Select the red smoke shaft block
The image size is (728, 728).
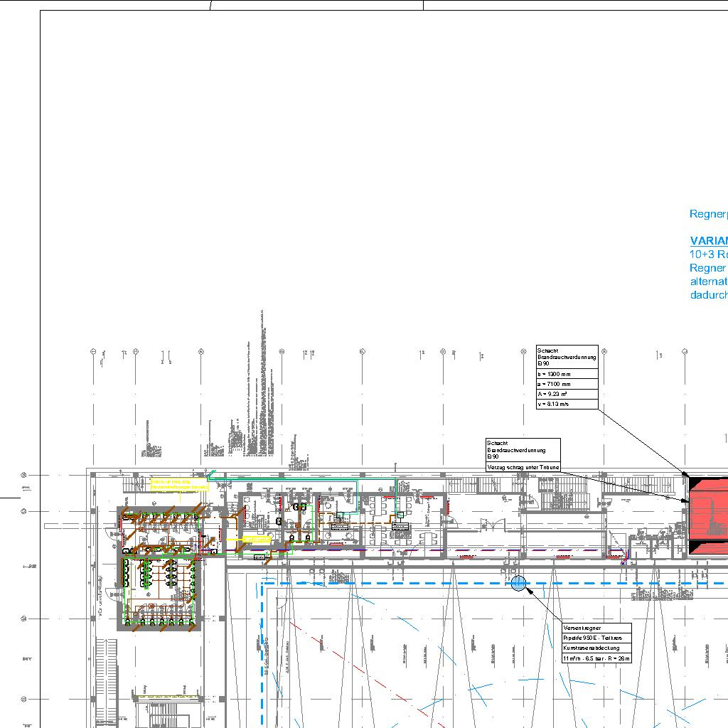point(708,518)
